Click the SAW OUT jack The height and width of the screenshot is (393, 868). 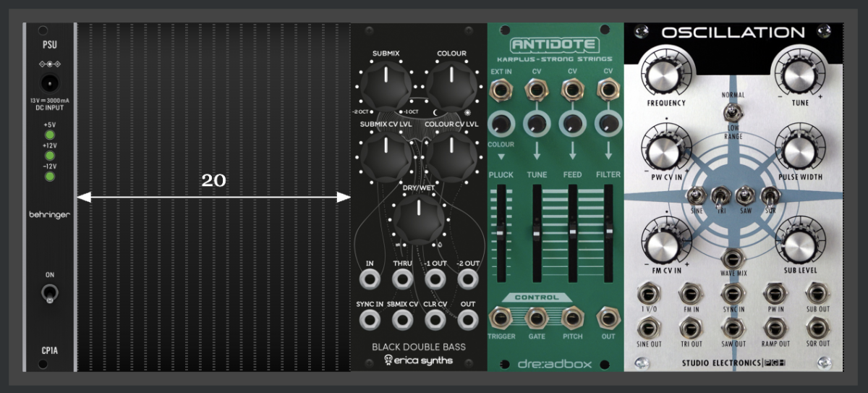tap(733, 327)
